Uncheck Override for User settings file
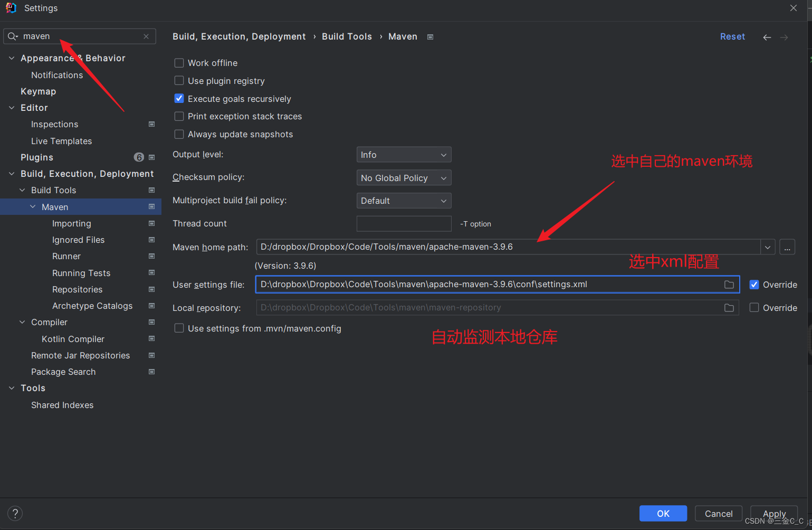Screen dimensions: 812x530 point(754,285)
